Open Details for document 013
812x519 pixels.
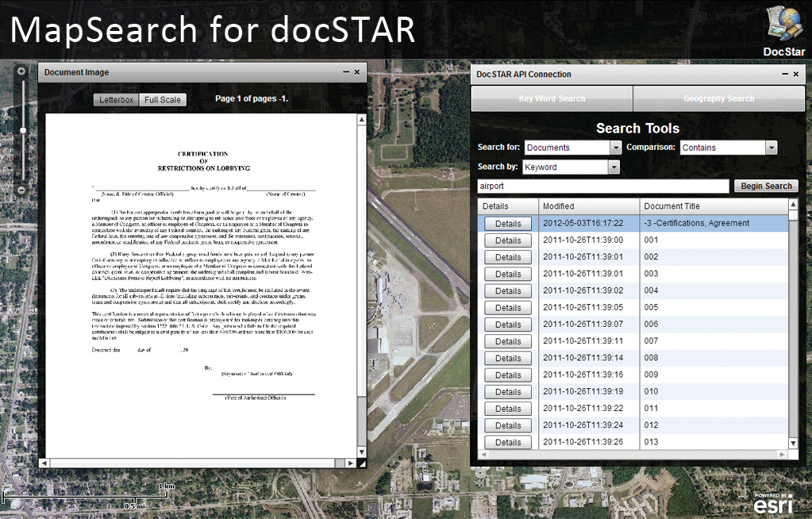508,442
